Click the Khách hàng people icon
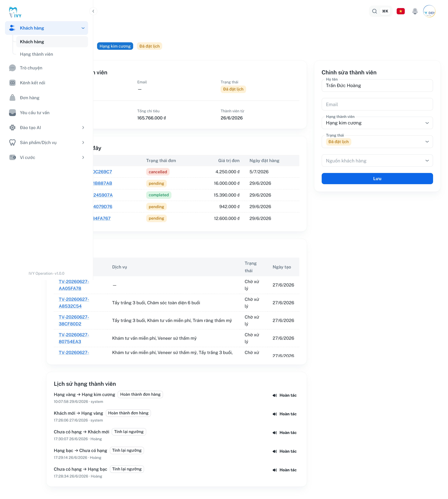The width and height of the screenshot is (448, 499). [x=12, y=28]
